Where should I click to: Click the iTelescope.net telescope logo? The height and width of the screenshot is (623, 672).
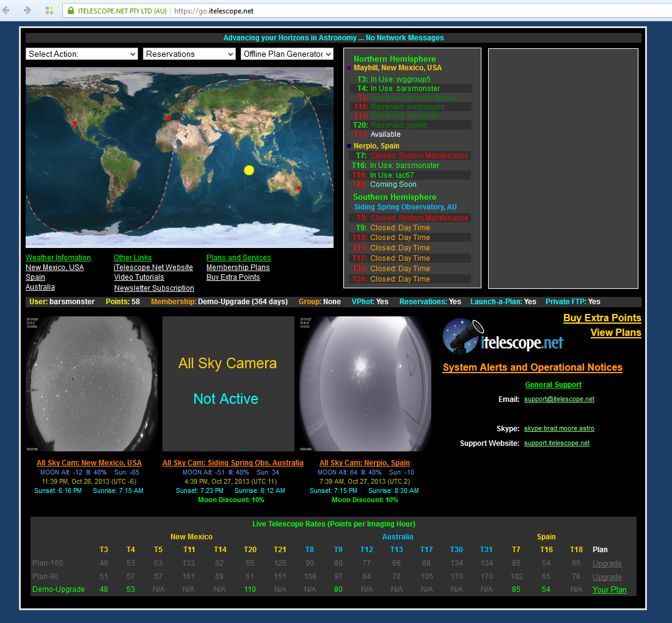tap(502, 337)
